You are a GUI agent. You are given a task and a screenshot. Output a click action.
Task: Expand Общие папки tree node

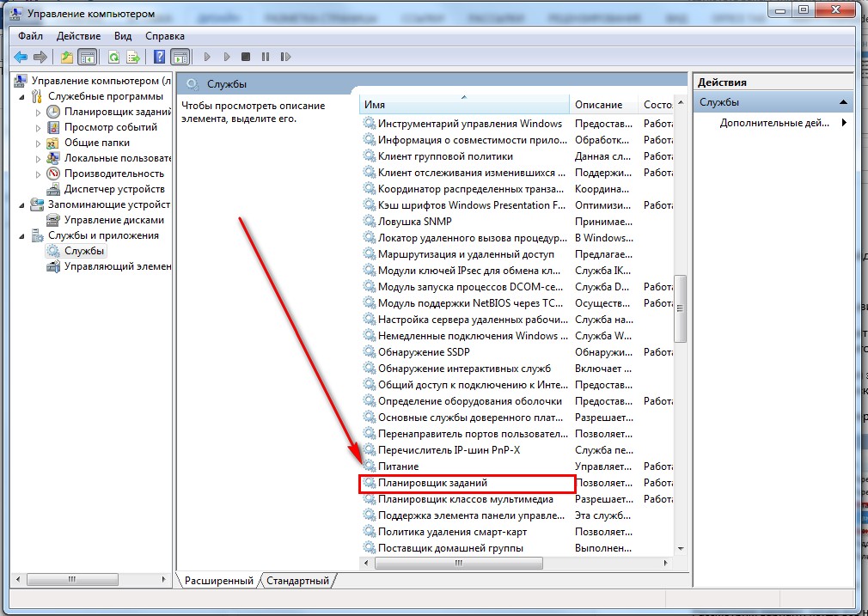(38, 143)
